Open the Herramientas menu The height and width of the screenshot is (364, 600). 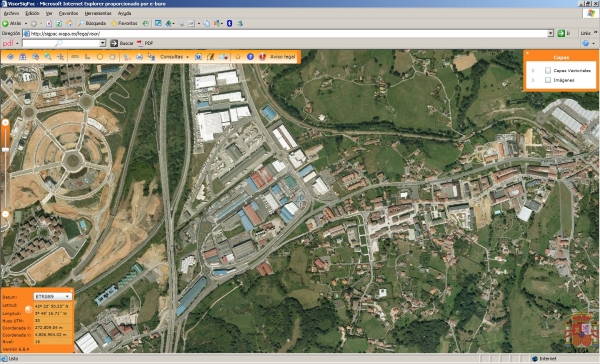(x=98, y=13)
